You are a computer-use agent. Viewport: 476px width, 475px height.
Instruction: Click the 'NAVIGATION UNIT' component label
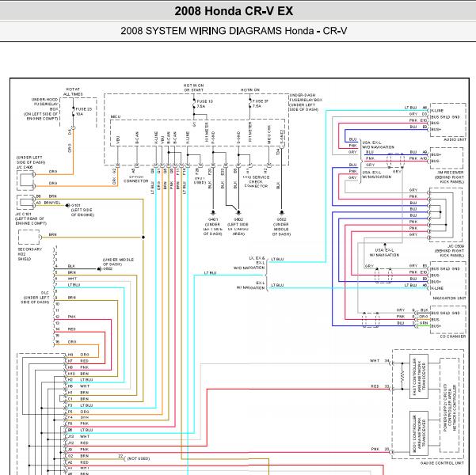tap(449, 298)
